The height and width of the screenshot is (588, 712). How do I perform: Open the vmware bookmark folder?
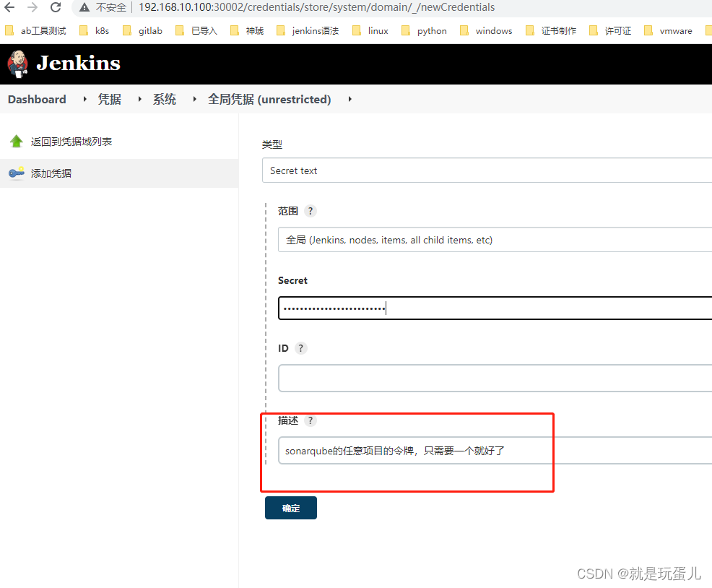click(669, 30)
